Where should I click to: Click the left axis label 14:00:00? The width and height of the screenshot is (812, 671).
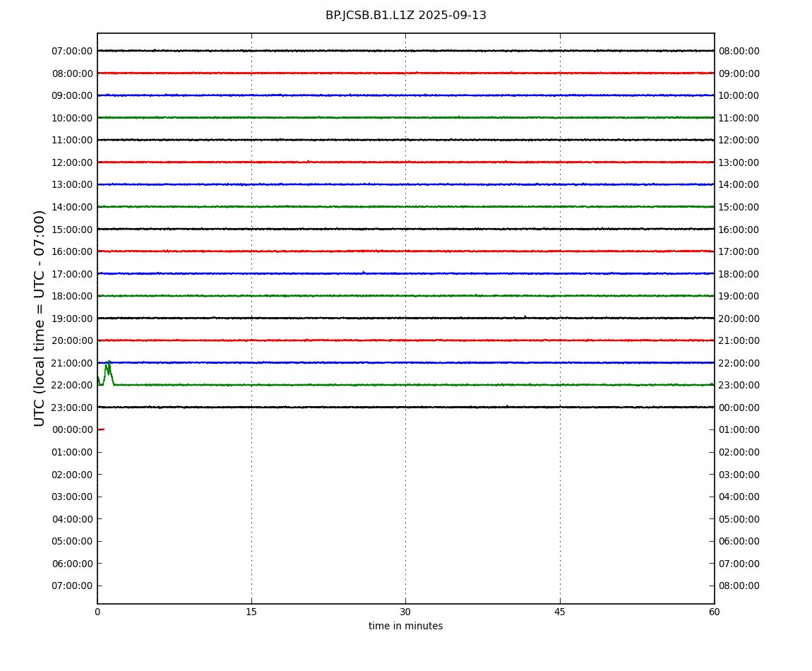pyautogui.click(x=72, y=207)
